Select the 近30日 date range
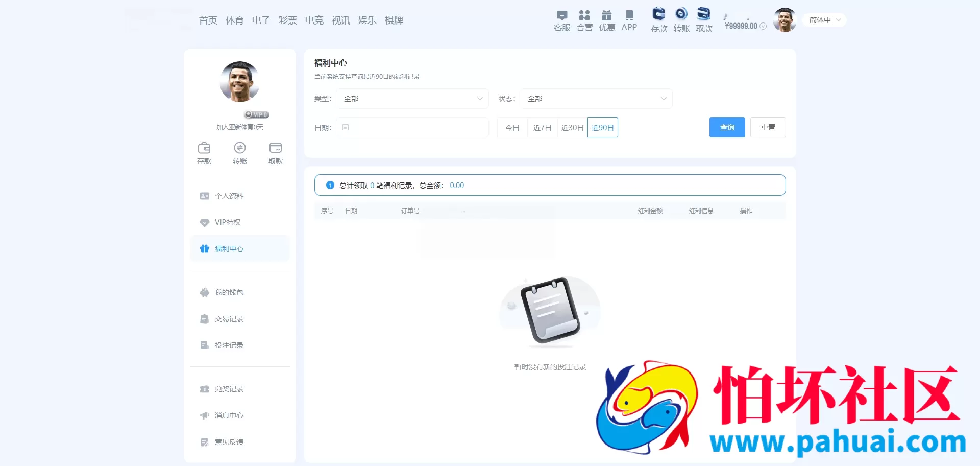This screenshot has height=466, width=980. point(573,127)
